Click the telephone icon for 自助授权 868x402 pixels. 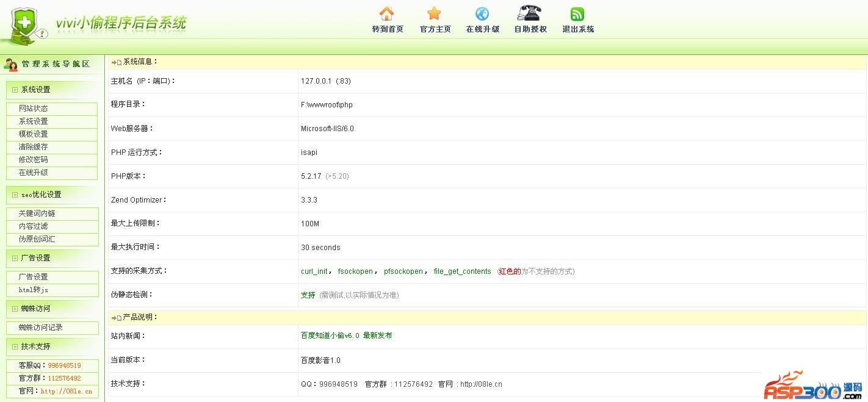click(529, 13)
